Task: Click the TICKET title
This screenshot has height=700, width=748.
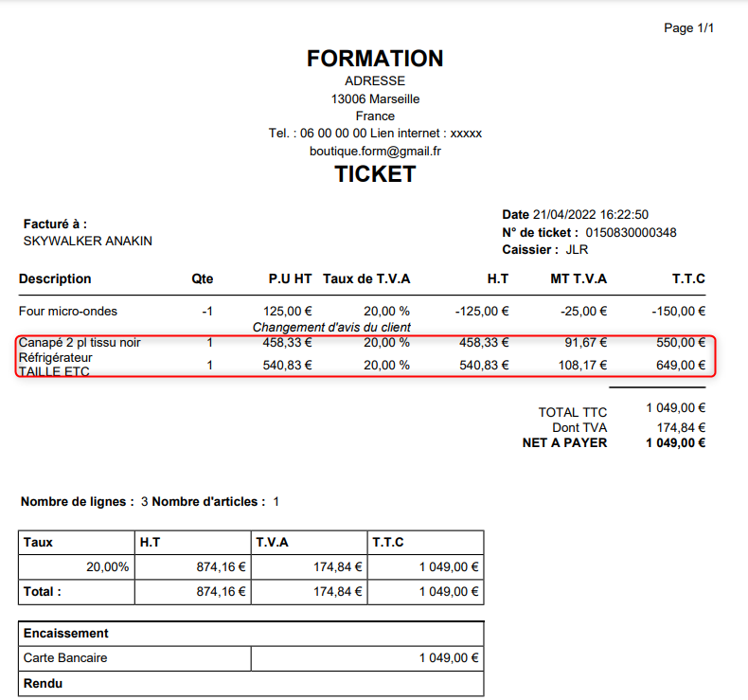Action: pyautogui.click(x=375, y=174)
